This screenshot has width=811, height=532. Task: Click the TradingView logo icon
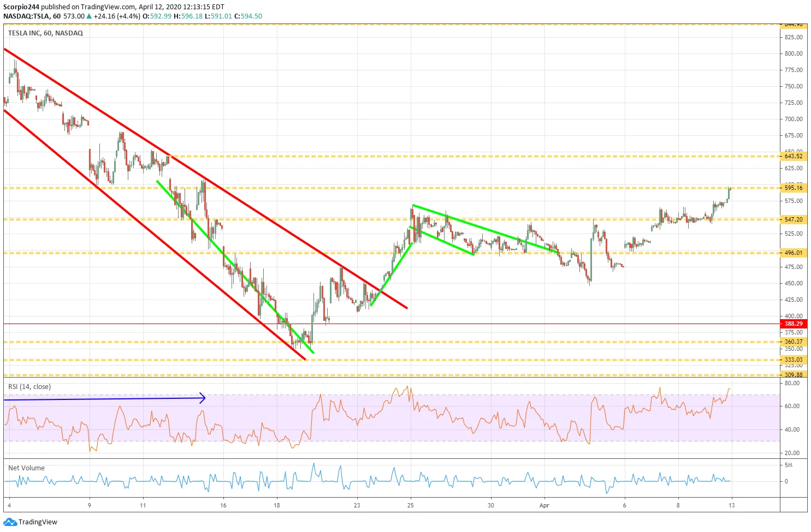pyautogui.click(x=10, y=522)
